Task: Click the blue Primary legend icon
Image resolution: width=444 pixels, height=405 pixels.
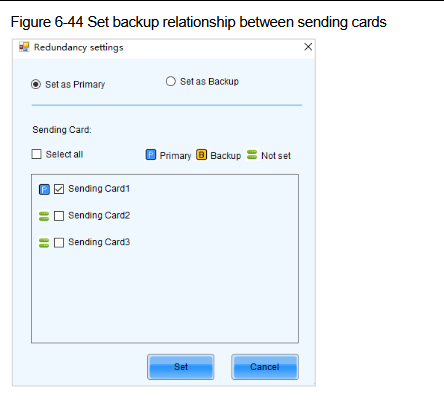Action: [151, 155]
